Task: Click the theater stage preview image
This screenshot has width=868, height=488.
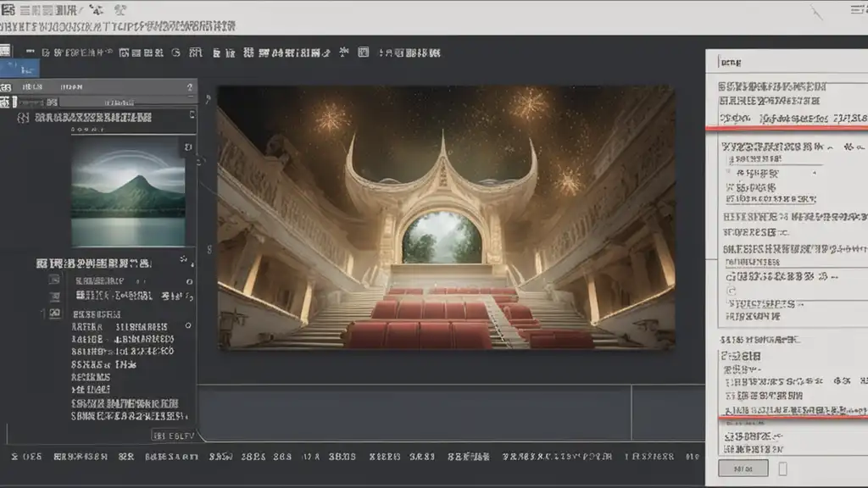Action: pyautogui.click(x=446, y=218)
